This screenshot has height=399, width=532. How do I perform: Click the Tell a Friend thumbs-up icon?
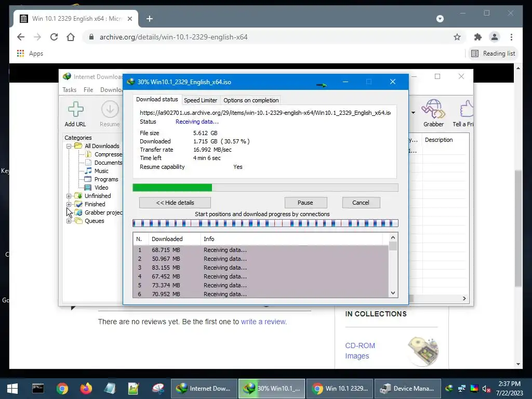[x=464, y=114]
